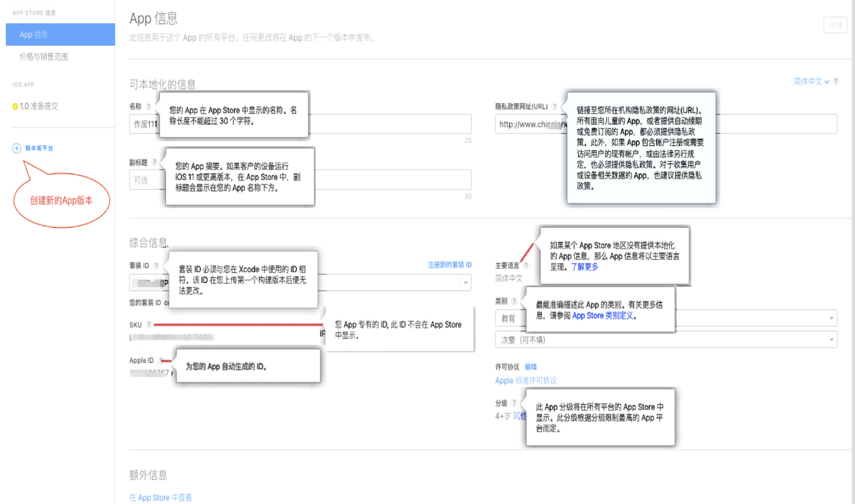
Task: Click the help icon next to 名称
Action: tap(149, 107)
